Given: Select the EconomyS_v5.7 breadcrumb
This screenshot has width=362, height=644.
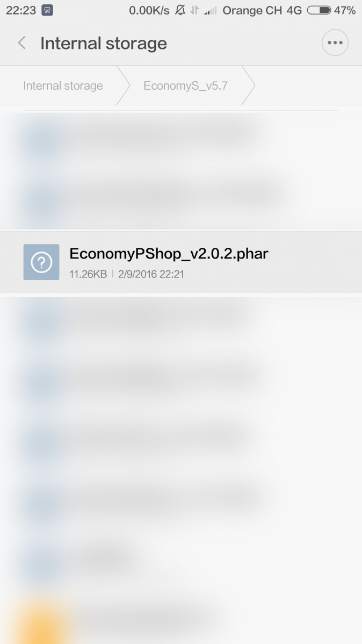Looking at the screenshot, I should pyautogui.click(x=185, y=85).
